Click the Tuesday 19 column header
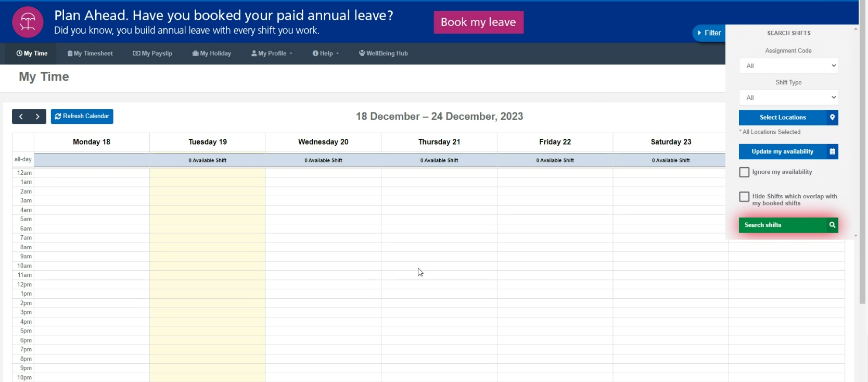The height and width of the screenshot is (382, 868). 208,142
